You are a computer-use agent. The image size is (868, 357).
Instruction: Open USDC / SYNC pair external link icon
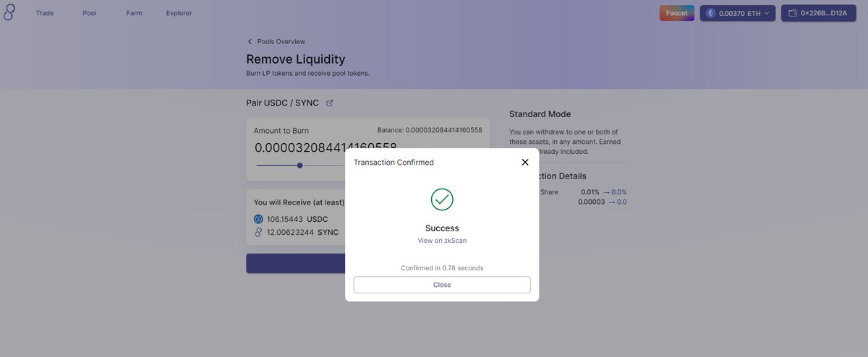[x=330, y=103]
